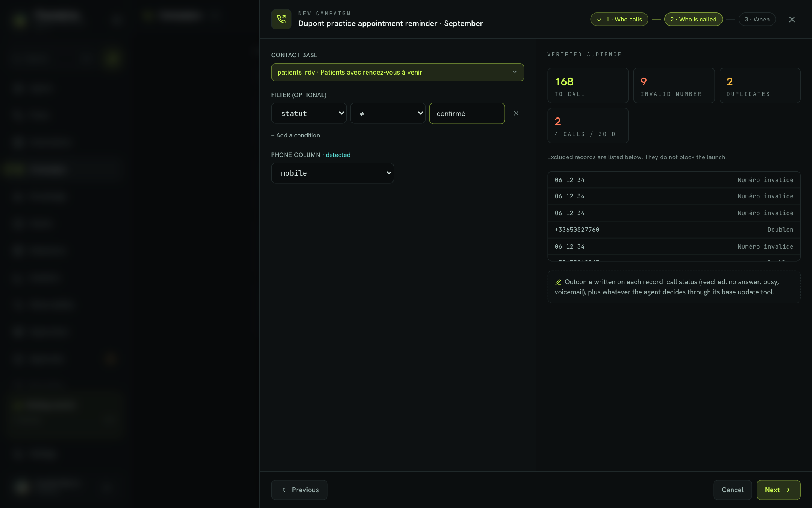812x508 pixels.
Task: Open the statut field dropdown
Action: 309,113
